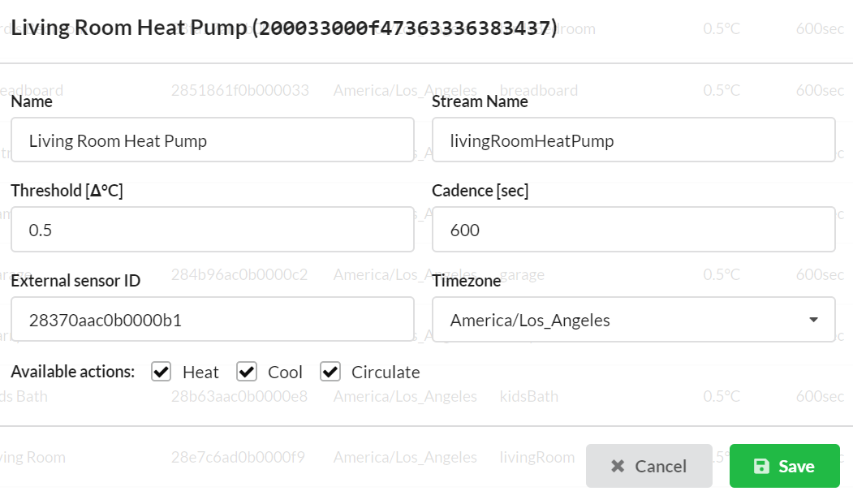
Task: Click the 'Circulate' label text
Action: 386,373
